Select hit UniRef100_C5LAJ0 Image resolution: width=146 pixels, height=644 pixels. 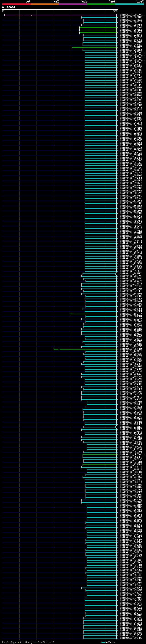[x=131, y=613]
